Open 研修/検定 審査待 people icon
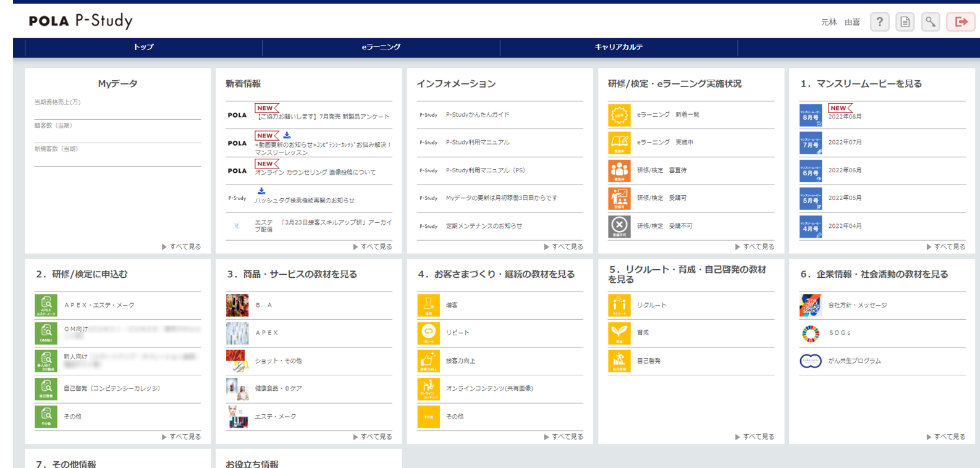This screenshot has height=468, width=980. (x=619, y=170)
